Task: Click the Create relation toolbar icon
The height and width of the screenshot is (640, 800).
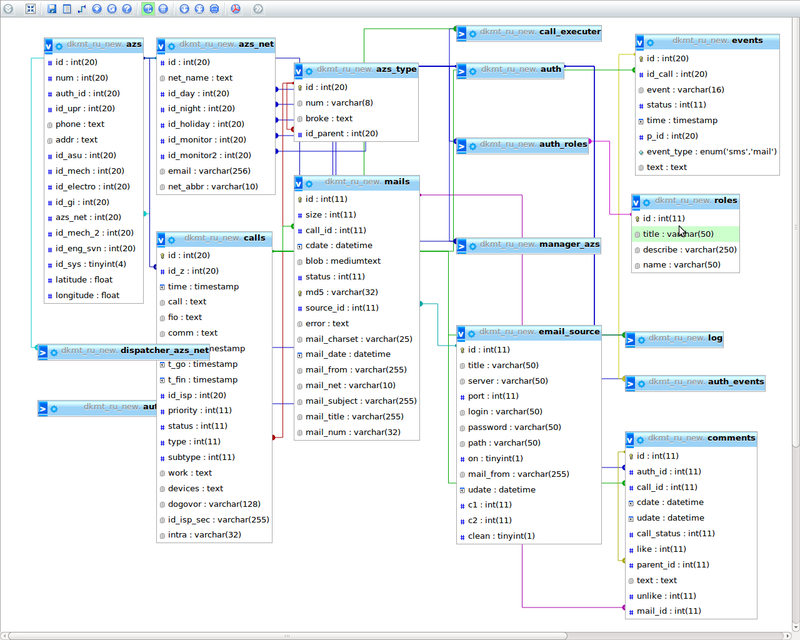Action: [81, 9]
